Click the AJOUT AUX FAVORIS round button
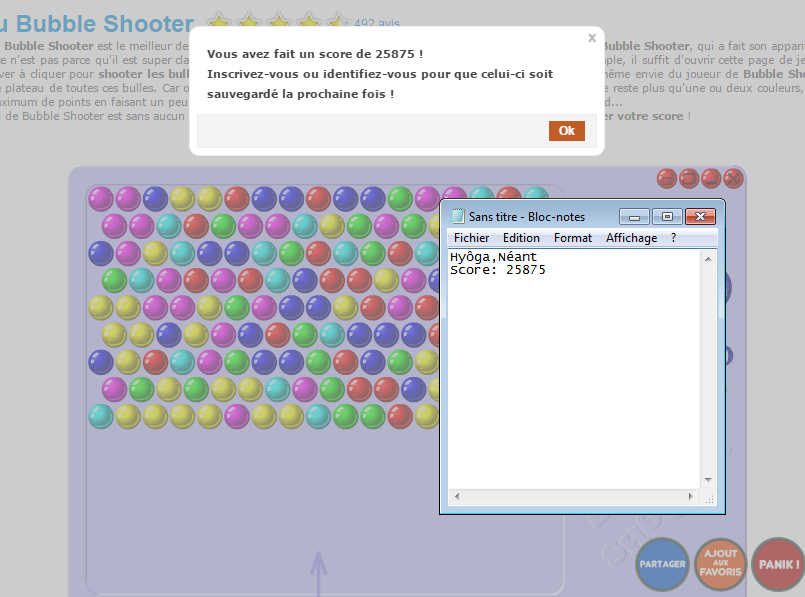Screen dimensions: 805x597 click(x=720, y=564)
